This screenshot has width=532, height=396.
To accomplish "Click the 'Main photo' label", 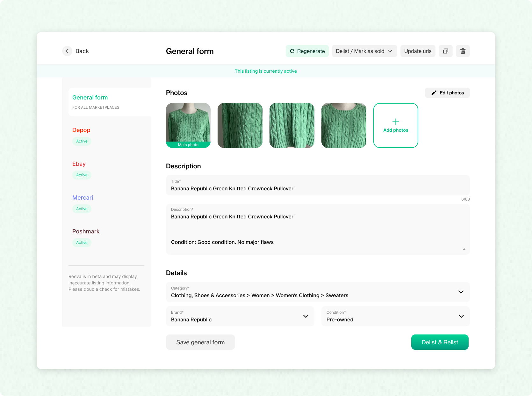I will click(188, 145).
